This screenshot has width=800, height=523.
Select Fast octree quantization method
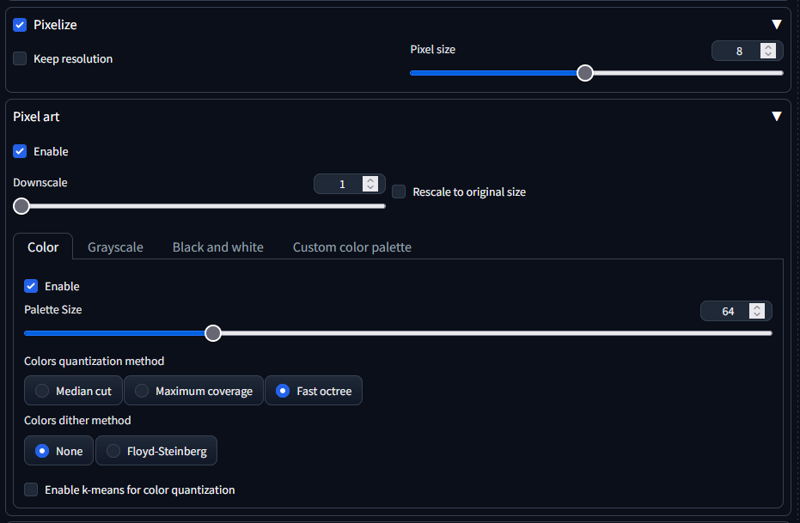283,391
